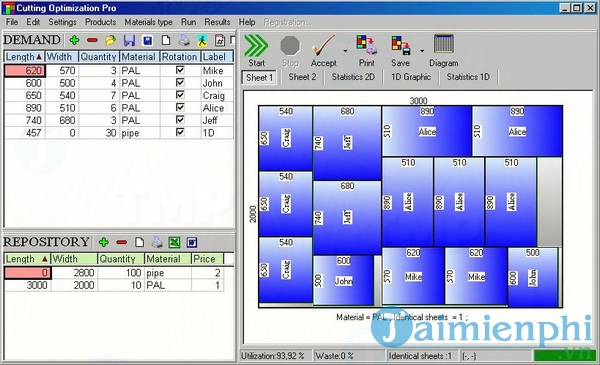Open file using DEMAND yellow folder icon
Screen dimensions: 600x365
111,40
